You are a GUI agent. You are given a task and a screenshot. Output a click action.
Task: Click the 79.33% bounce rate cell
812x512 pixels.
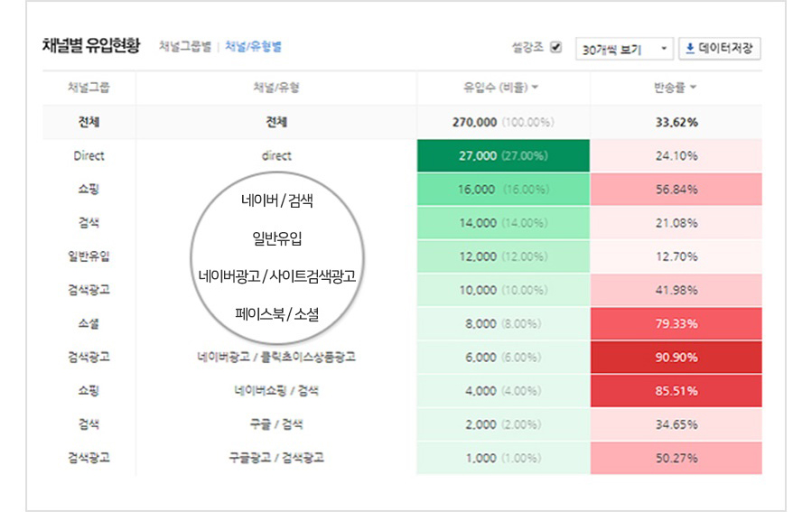click(676, 323)
